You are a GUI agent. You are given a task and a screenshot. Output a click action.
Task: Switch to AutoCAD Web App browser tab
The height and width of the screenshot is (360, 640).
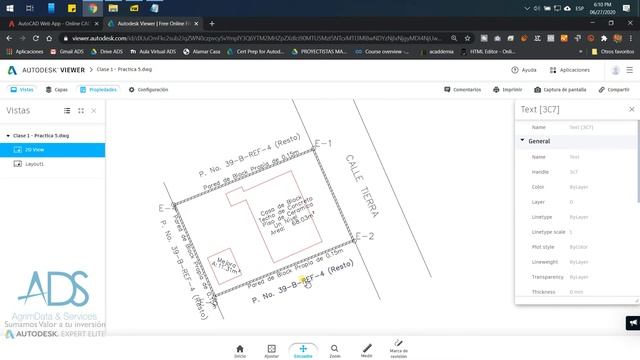coord(53,24)
